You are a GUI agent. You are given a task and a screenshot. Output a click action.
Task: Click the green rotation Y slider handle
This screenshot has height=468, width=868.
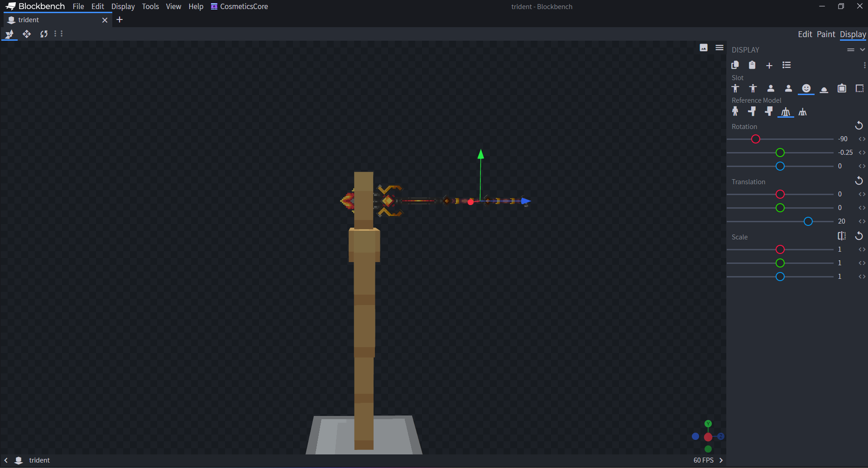780,153
